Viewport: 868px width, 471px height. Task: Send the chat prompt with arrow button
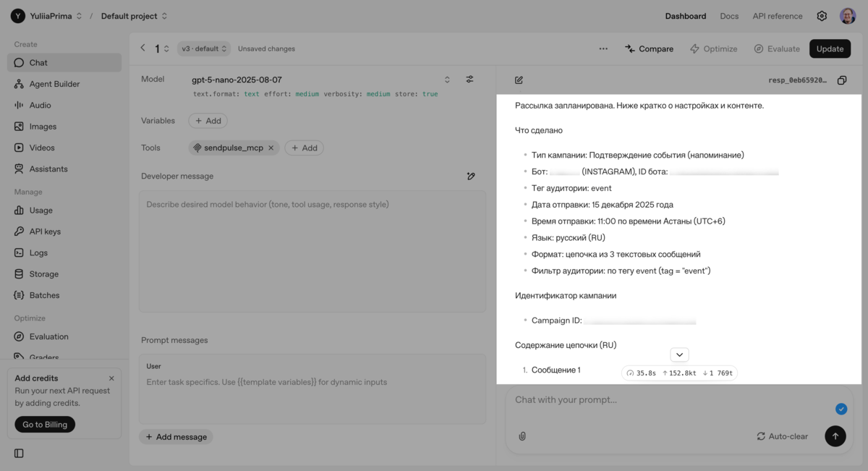coord(835,436)
